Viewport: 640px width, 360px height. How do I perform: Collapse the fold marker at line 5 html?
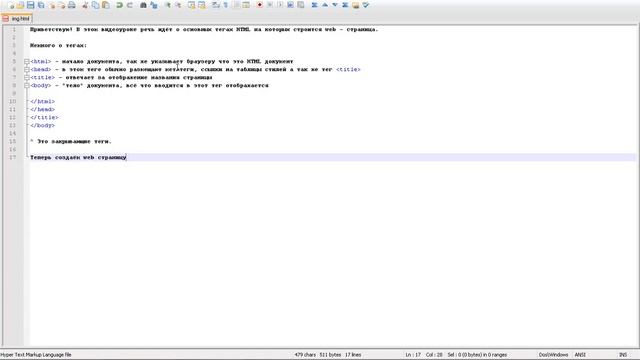click(27, 62)
